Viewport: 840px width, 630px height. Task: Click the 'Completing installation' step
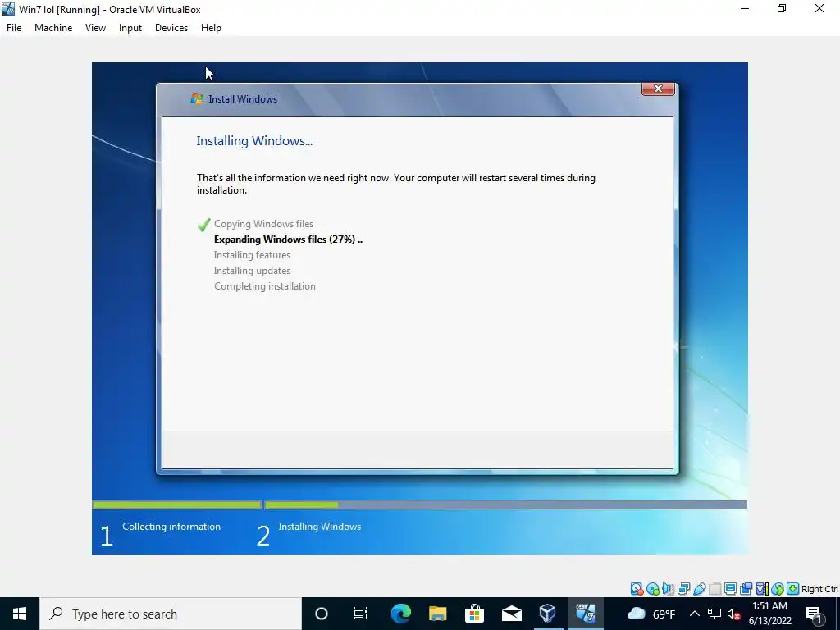(265, 286)
